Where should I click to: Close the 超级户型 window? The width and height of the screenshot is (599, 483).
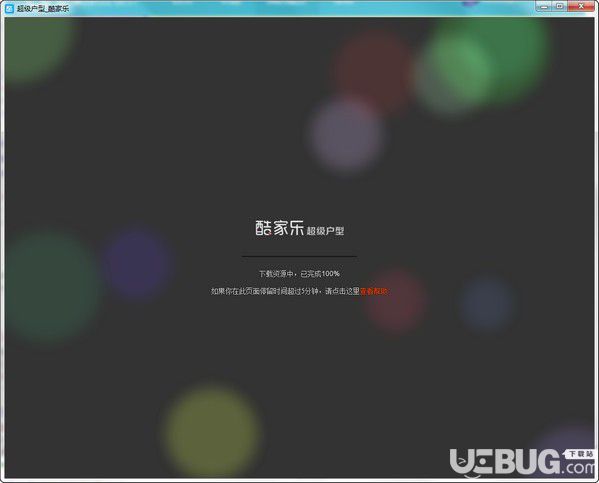(x=581, y=6)
